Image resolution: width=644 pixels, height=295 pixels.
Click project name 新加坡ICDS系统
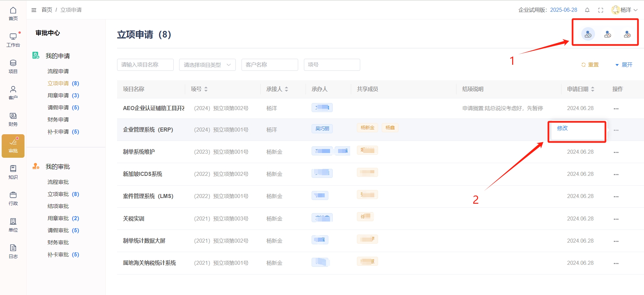point(143,174)
